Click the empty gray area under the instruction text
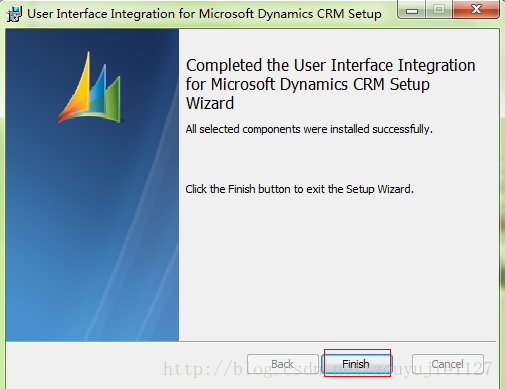The height and width of the screenshot is (389, 505). pos(337,267)
